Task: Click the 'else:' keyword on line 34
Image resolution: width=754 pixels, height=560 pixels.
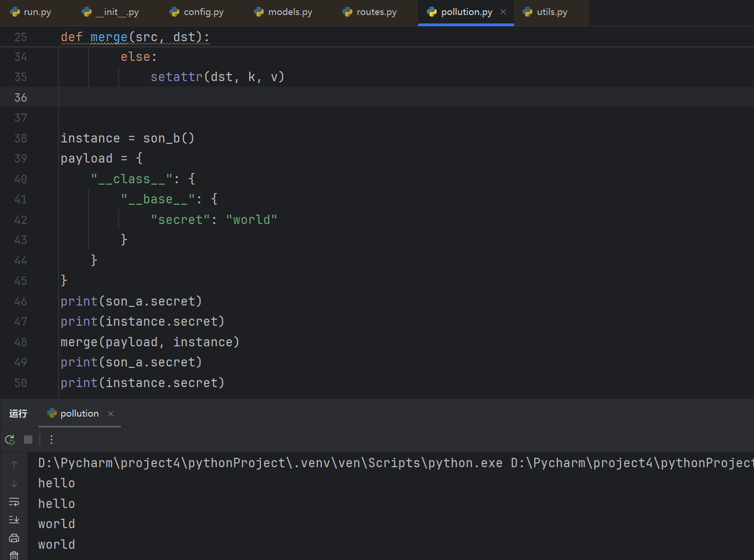Action: pyautogui.click(x=139, y=57)
